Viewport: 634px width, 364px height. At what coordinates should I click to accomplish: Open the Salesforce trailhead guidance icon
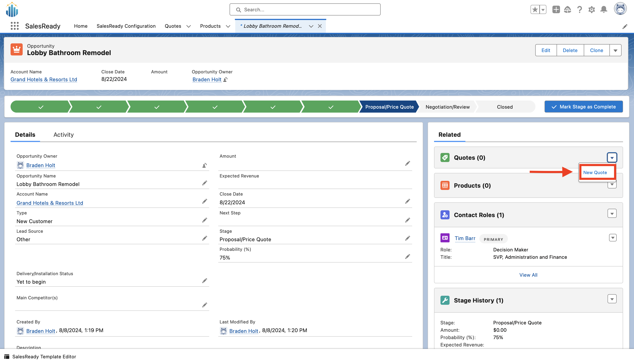[568, 9]
